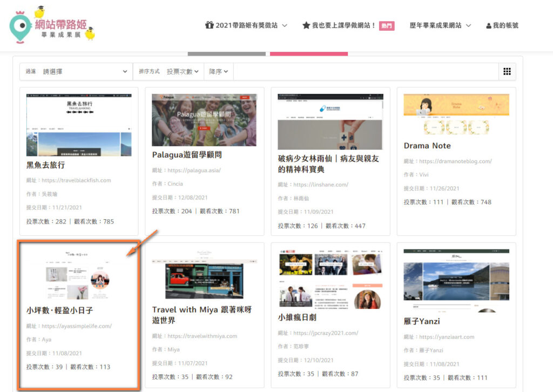Click the 熱門 badge
Viewport: 553px width, 392px height.
(x=387, y=25)
